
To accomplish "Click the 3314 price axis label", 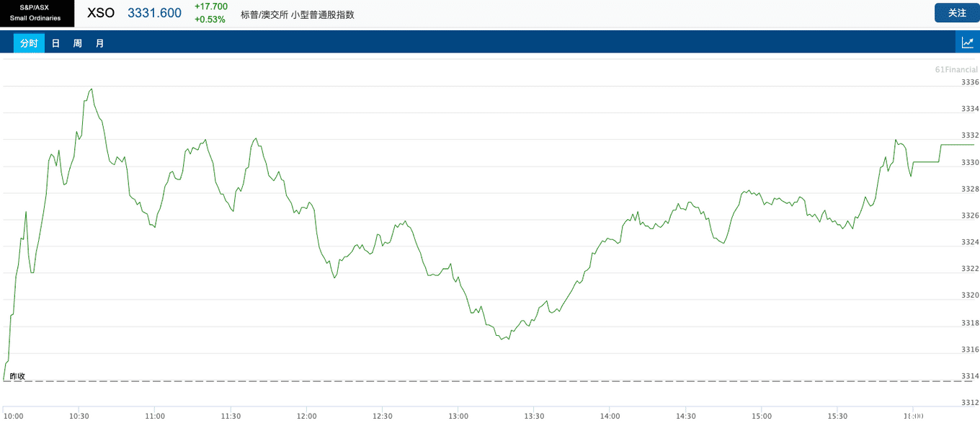I will 970,376.
